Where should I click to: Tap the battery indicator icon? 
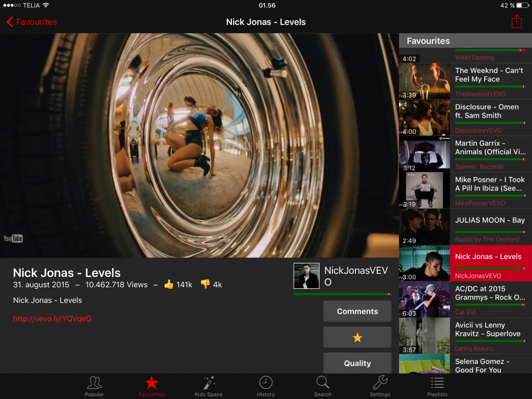point(523,5)
